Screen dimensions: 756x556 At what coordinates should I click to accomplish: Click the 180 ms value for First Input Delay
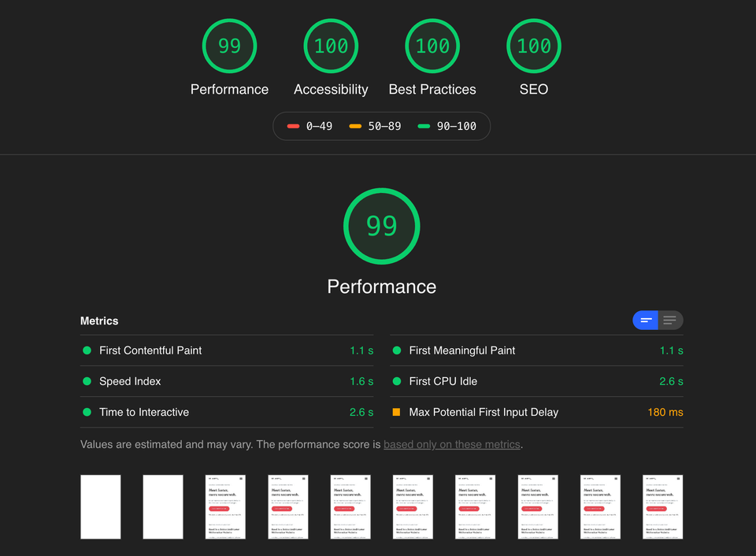click(x=664, y=412)
